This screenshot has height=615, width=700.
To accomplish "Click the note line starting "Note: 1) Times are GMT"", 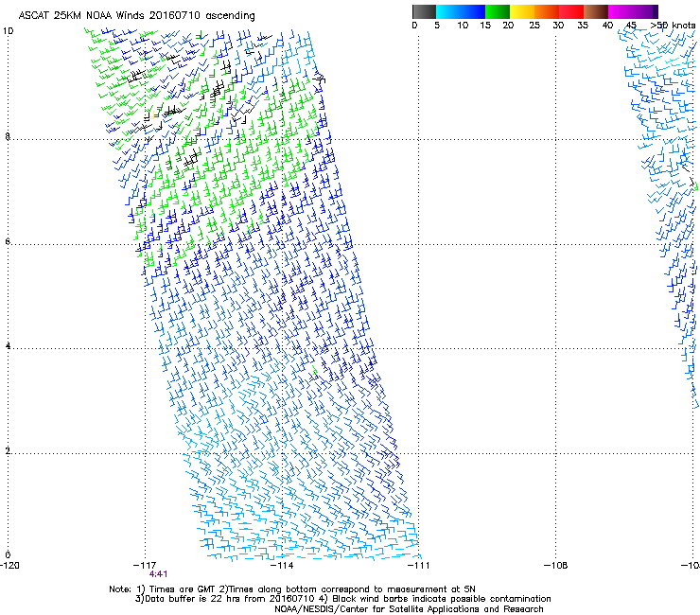I will (292, 589).
